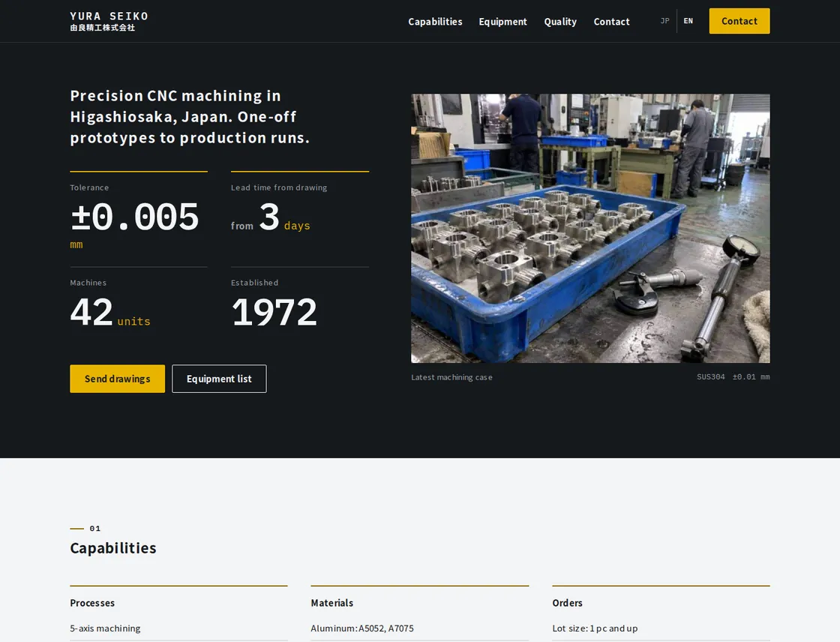Click the Yura Seiko logo
This screenshot has width=840, height=642.
[109, 21]
